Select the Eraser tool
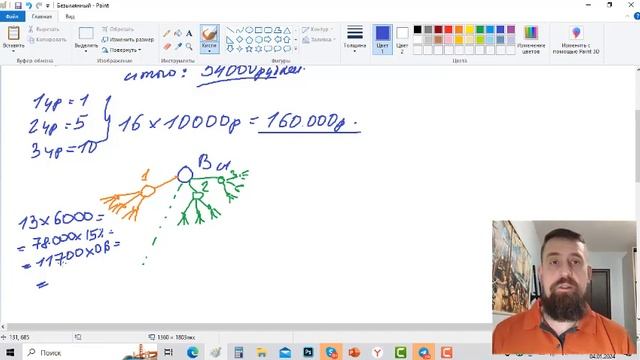The height and width of the screenshot is (360, 640). (x=167, y=47)
